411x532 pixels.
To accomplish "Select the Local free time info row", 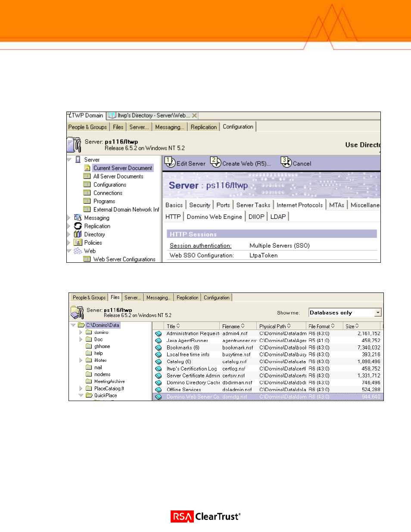I will pos(268,355).
